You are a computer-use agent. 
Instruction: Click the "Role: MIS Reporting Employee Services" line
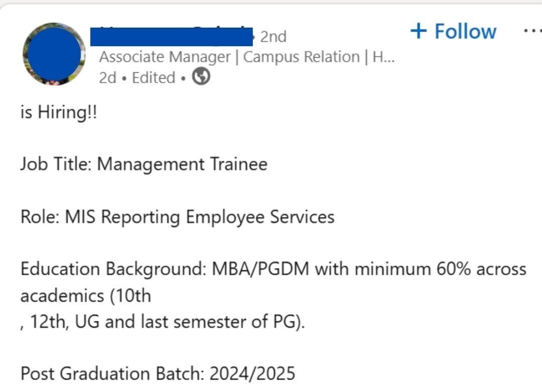[177, 217]
